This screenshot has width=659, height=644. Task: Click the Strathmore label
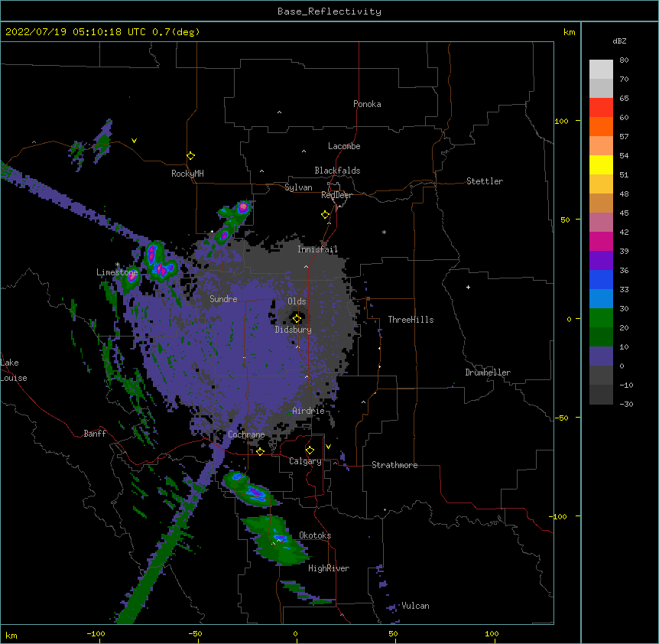click(x=394, y=465)
